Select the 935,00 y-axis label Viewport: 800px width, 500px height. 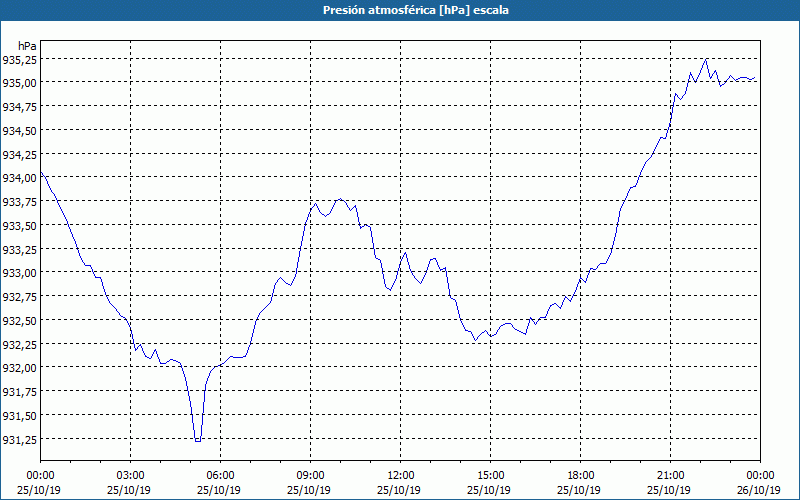pos(19,83)
